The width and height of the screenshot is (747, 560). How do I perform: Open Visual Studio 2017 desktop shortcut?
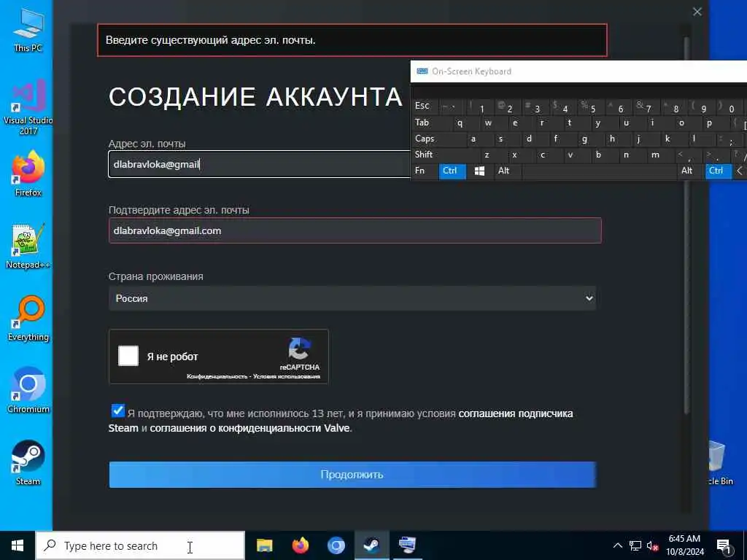(28, 107)
